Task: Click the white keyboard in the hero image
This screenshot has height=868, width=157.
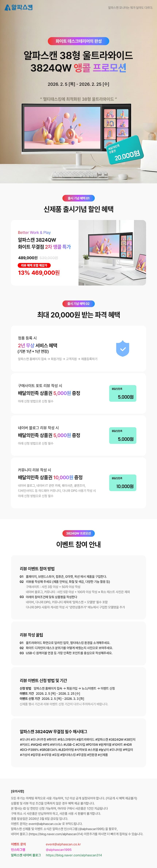Action: (80, 175)
